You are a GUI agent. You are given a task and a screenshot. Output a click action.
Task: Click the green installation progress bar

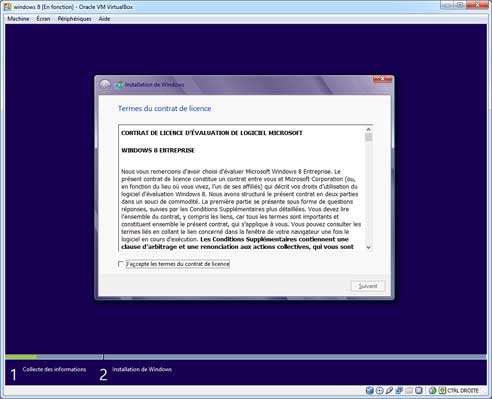click(x=21, y=357)
